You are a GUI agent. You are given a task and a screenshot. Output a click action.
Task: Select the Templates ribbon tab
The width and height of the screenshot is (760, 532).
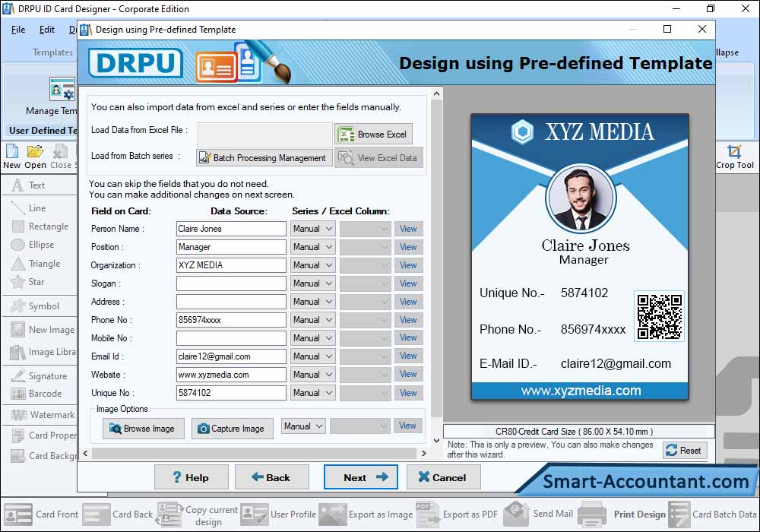point(52,52)
